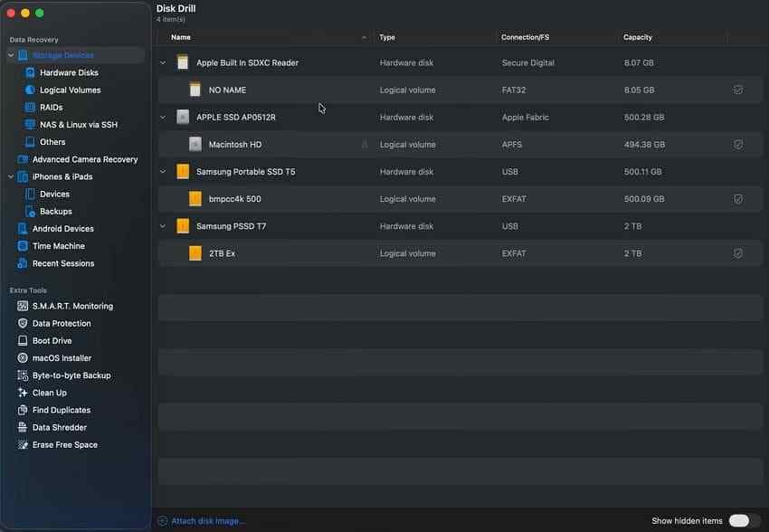Collapse the iPhones & iPads group
This screenshot has width=769, height=532.
(11, 176)
